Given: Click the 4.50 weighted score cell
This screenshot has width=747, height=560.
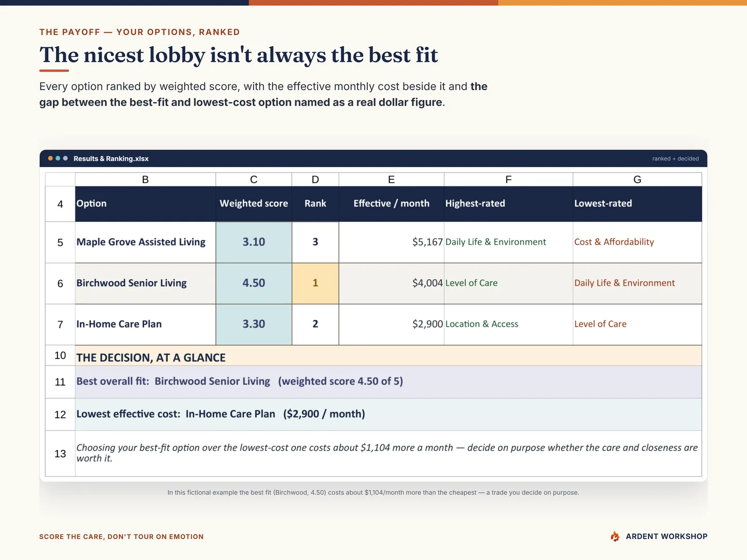Looking at the screenshot, I should 254,283.
